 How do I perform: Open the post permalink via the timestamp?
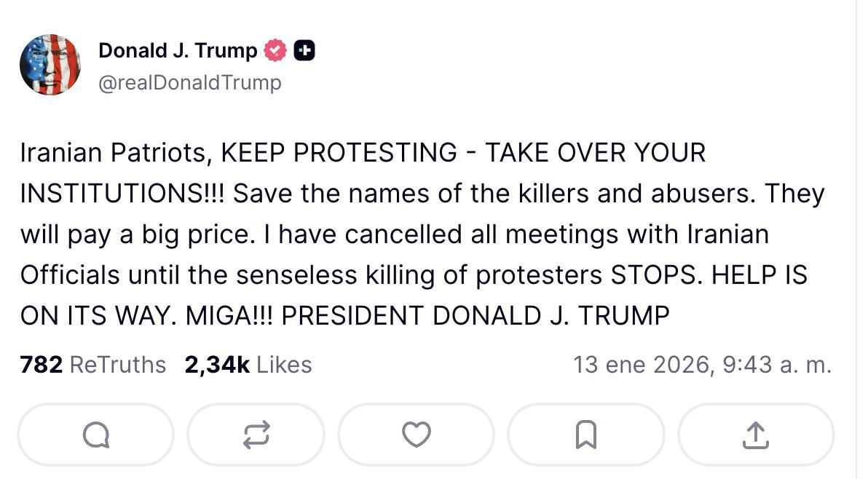click(703, 364)
